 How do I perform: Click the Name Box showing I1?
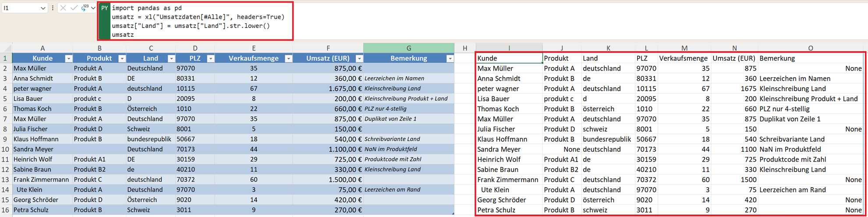click(x=20, y=8)
